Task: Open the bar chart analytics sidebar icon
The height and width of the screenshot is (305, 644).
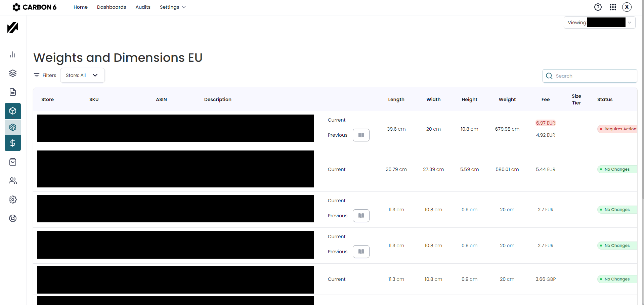Action: pyautogui.click(x=13, y=54)
